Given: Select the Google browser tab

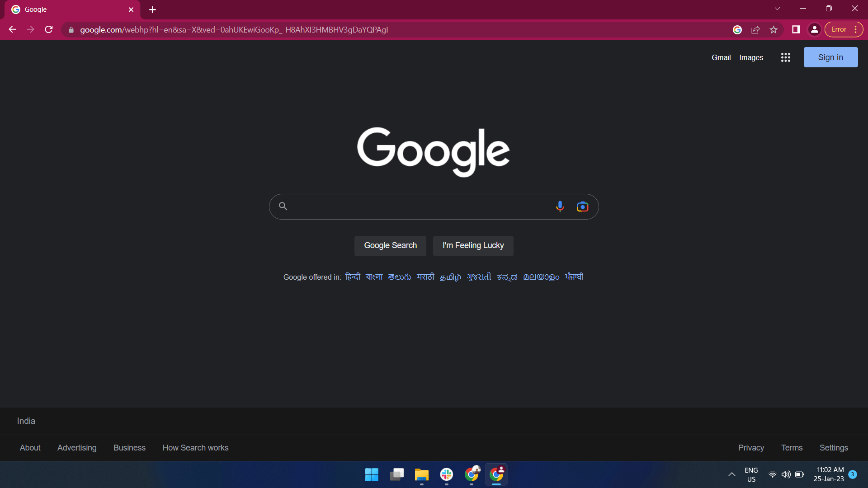Looking at the screenshot, I should (x=63, y=9).
